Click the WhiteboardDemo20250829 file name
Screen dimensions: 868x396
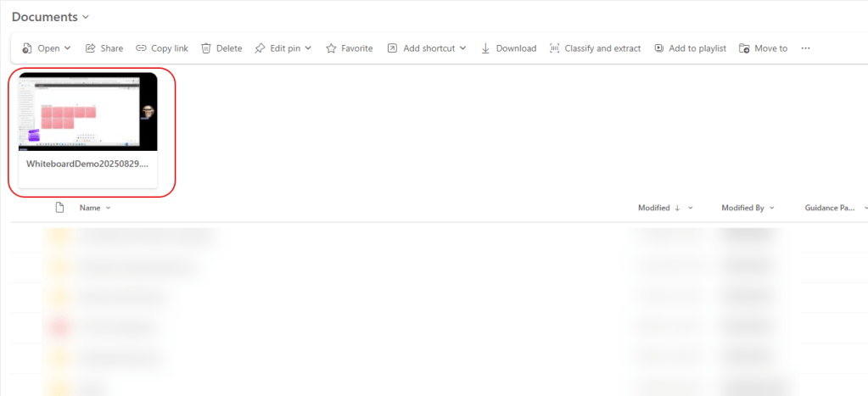tap(88, 163)
